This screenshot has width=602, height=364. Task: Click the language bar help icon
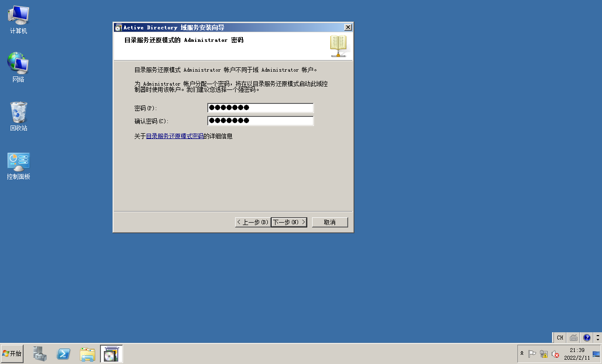[x=587, y=338]
